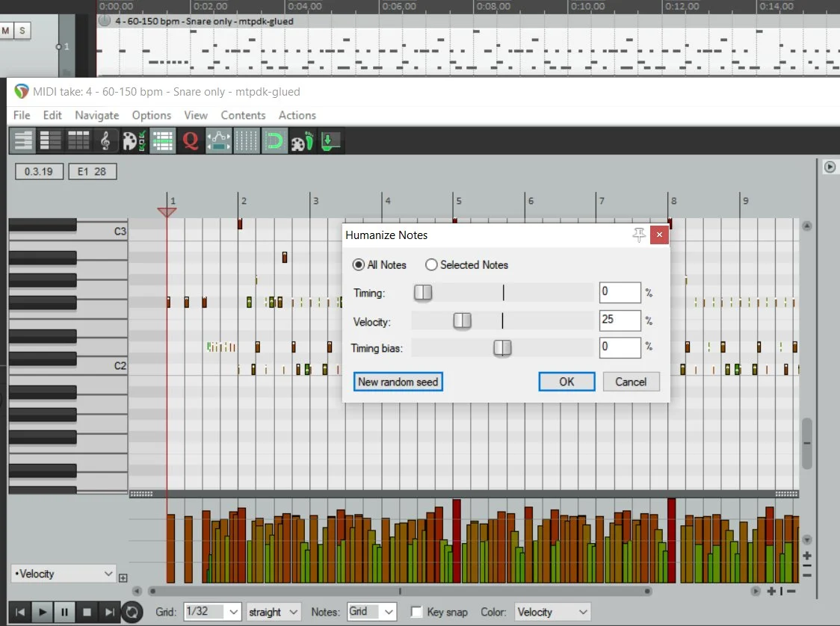840x626 pixels.
Task: Open the Edit menu
Action: [x=52, y=115]
